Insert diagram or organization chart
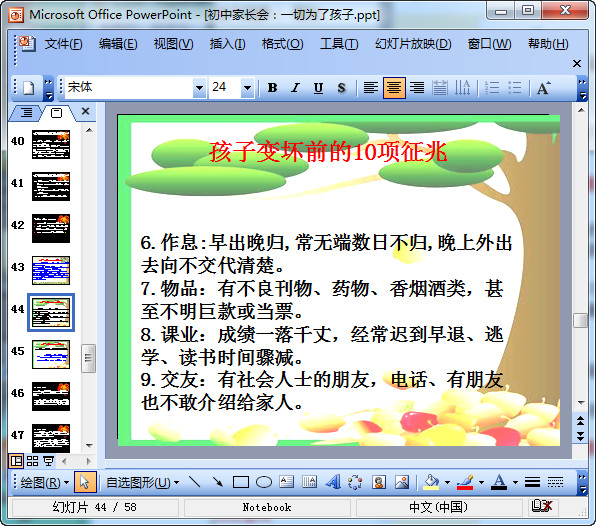This screenshot has height=526, width=596. pyautogui.click(x=355, y=482)
